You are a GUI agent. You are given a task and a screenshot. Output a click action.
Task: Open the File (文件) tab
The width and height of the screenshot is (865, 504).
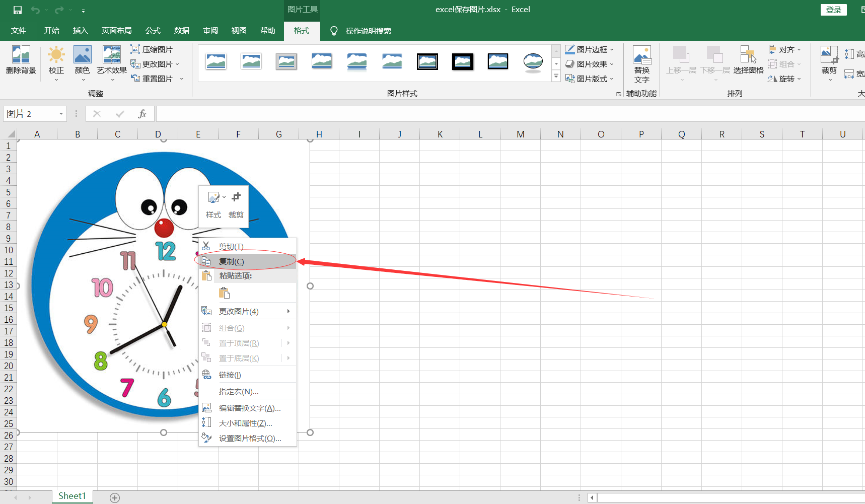coord(19,31)
